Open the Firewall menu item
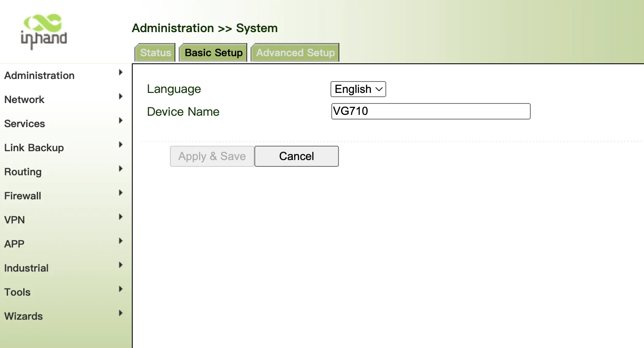644x348 pixels. click(x=23, y=196)
